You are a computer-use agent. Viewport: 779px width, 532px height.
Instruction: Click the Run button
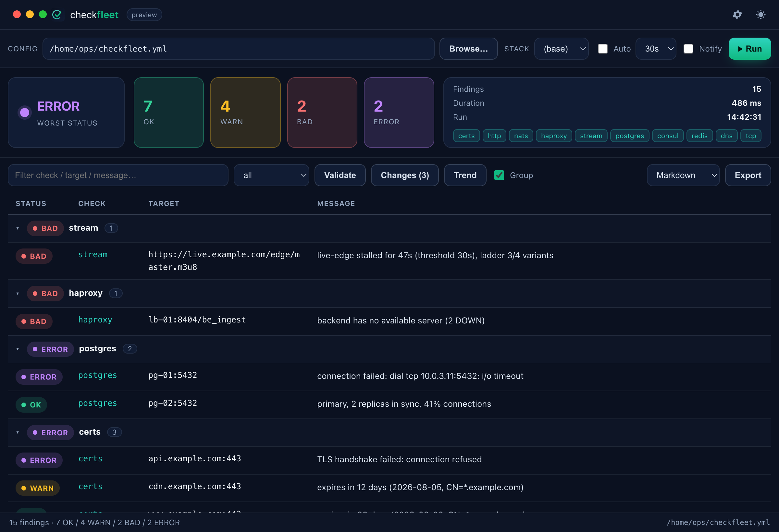click(749, 49)
